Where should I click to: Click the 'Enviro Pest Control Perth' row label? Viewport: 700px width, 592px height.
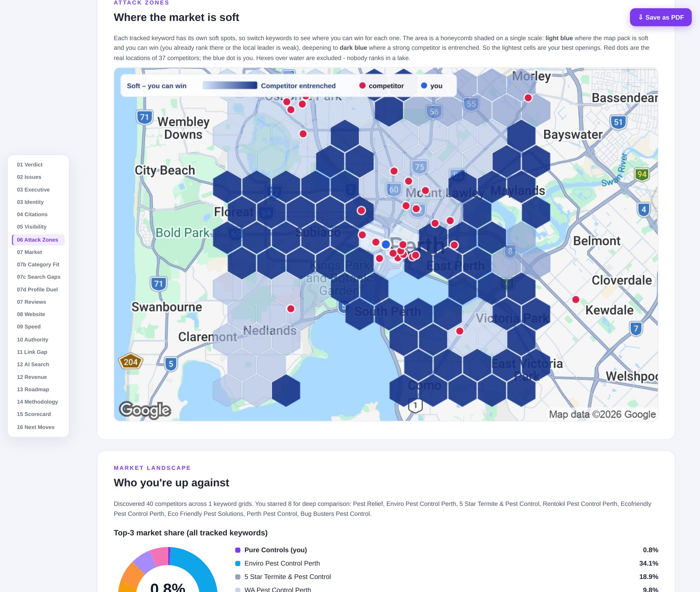[282, 564]
